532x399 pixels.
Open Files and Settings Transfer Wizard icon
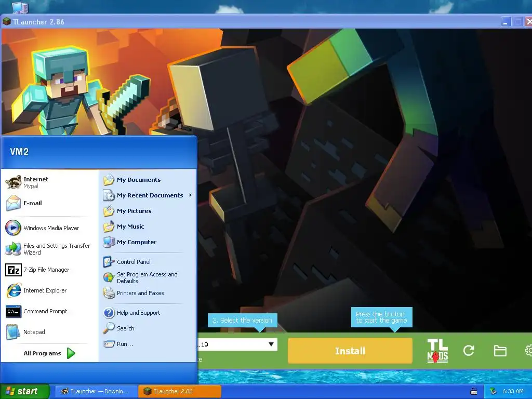[x=13, y=249]
